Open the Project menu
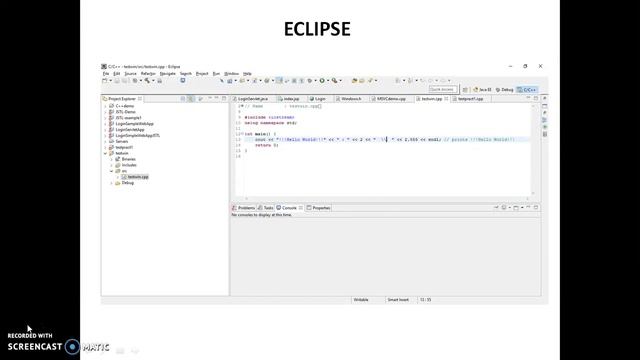640x360 pixels. click(202, 74)
